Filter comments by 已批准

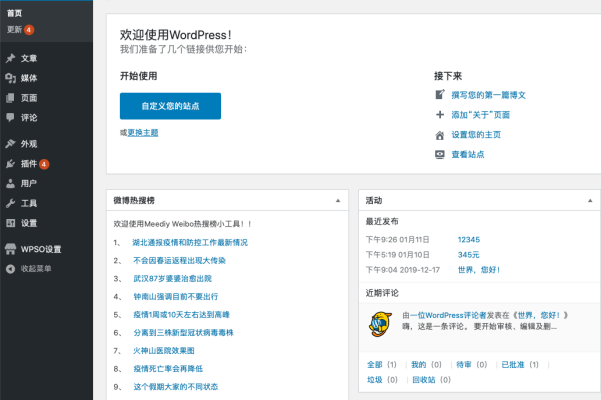513,365
